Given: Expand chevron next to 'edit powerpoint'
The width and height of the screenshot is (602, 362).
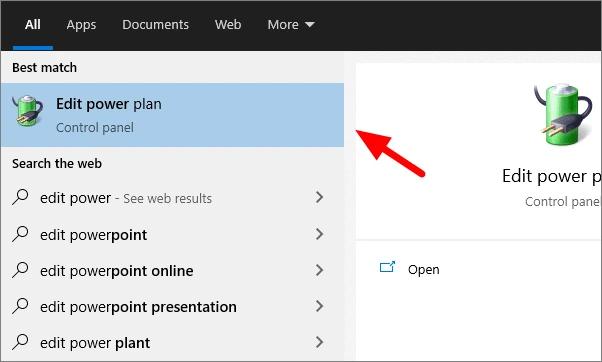Looking at the screenshot, I should tap(319, 234).
